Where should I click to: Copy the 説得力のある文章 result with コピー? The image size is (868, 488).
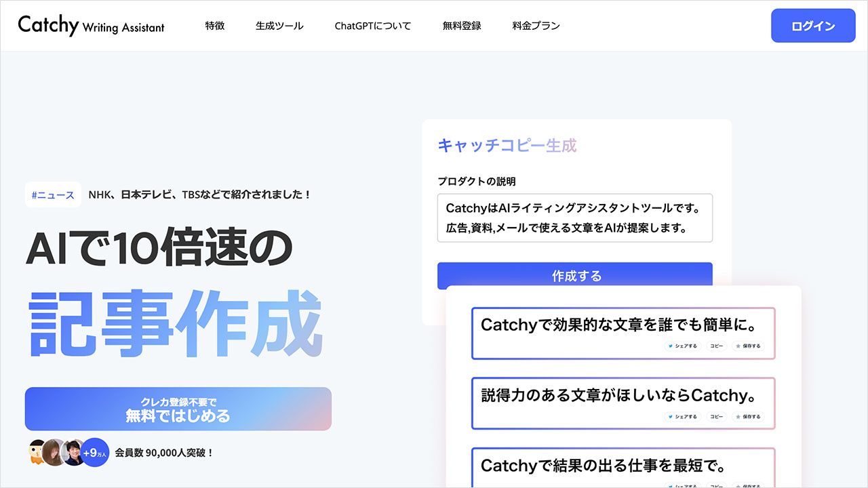click(717, 416)
